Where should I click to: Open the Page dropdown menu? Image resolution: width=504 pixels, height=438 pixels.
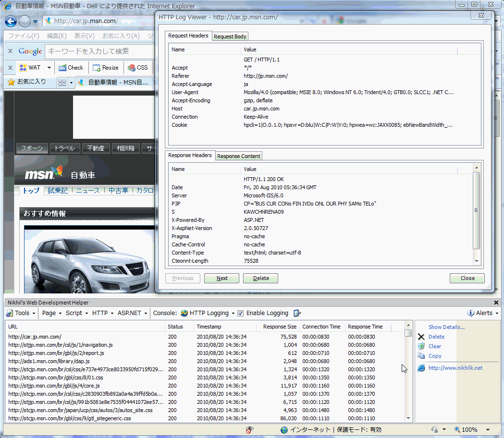(x=52, y=313)
